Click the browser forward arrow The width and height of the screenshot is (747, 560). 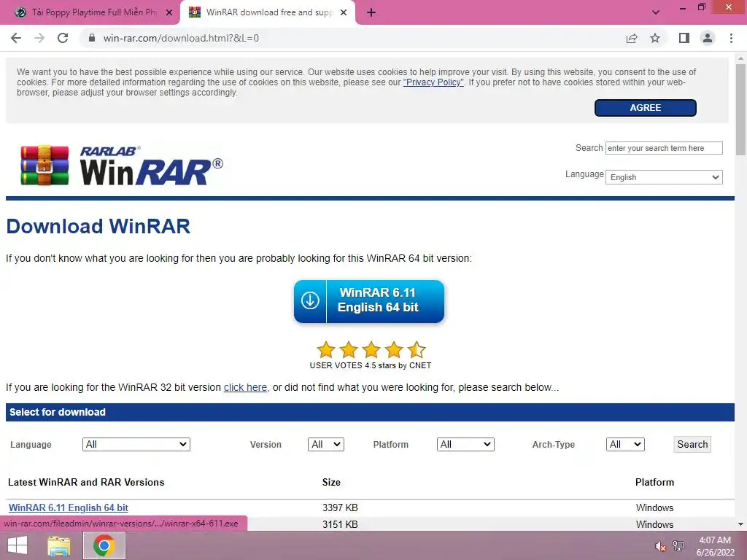coord(39,38)
